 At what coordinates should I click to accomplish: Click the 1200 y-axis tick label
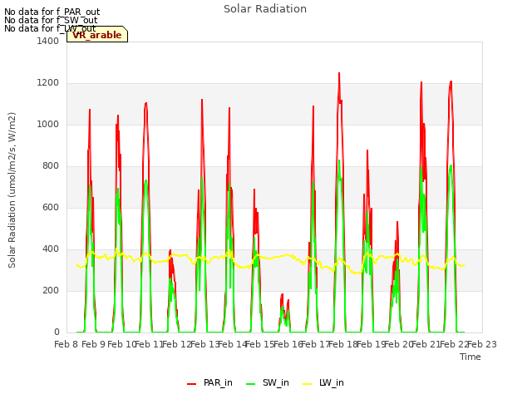pyautogui.click(x=48, y=83)
